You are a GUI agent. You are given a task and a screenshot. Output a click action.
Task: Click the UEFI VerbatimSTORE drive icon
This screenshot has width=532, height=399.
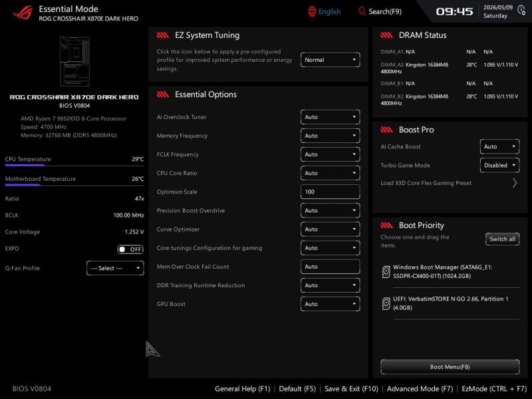coord(386,303)
